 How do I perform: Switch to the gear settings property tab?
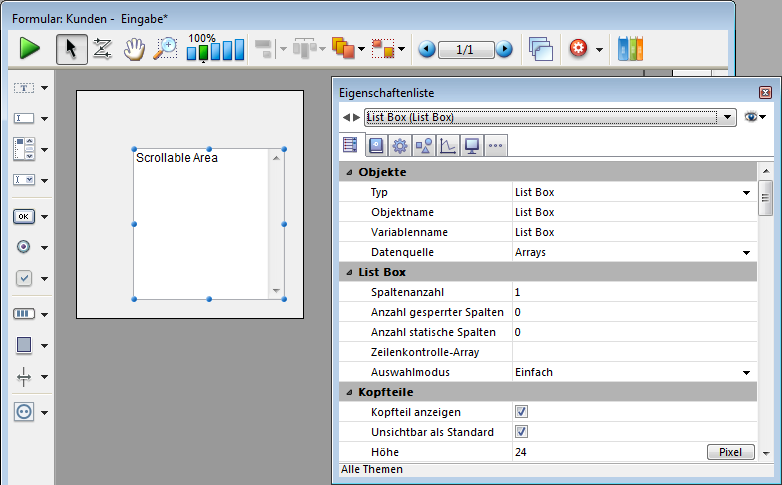[399, 146]
